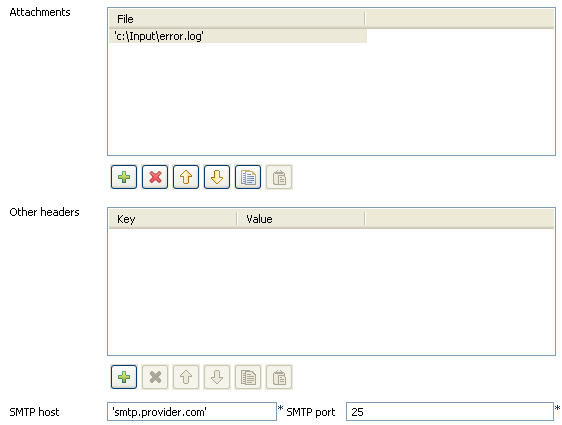562x425 pixels.
Task: Copy selected attachment rows
Action: (248, 177)
